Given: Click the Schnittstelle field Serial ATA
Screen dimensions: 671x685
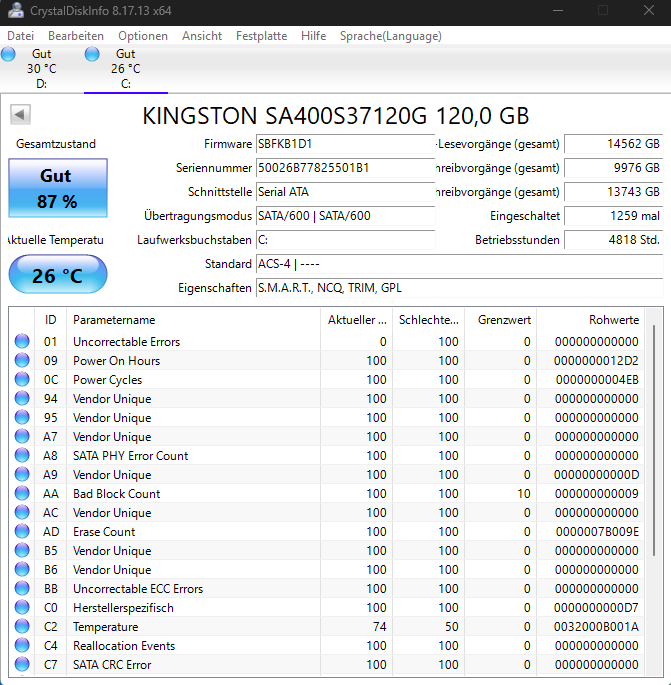Looking at the screenshot, I should [x=345, y=192].
